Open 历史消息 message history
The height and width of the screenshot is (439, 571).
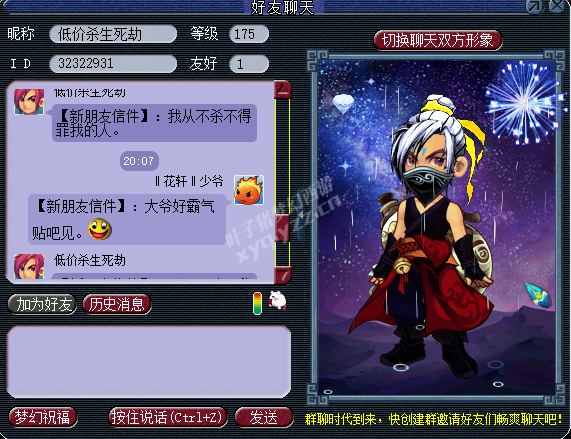point(117,304)
